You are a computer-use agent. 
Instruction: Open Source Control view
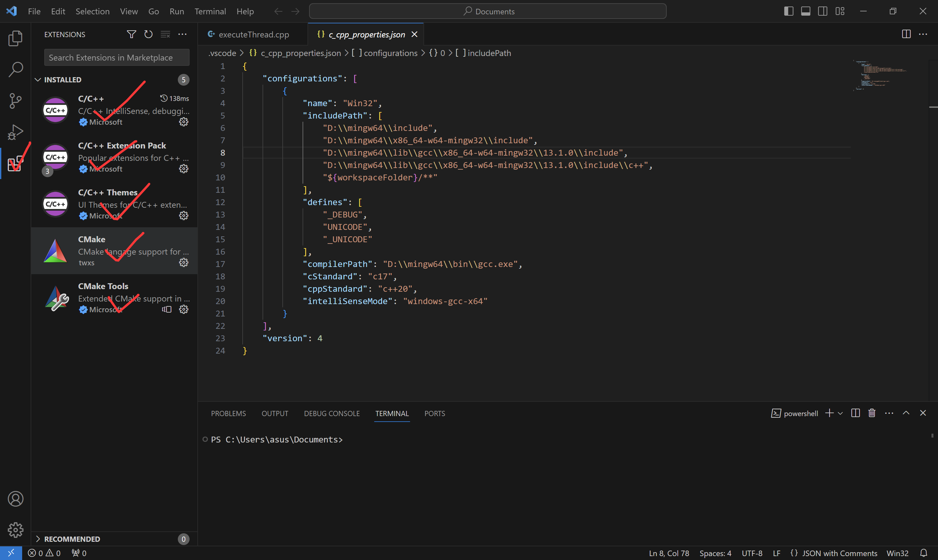(15, 101)
